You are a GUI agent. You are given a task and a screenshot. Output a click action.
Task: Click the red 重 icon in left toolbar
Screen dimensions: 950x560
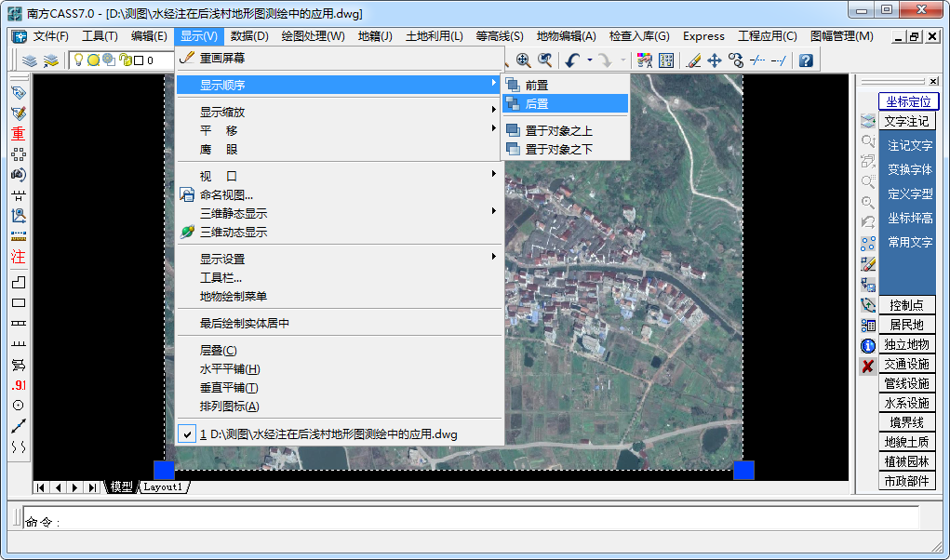18,133
